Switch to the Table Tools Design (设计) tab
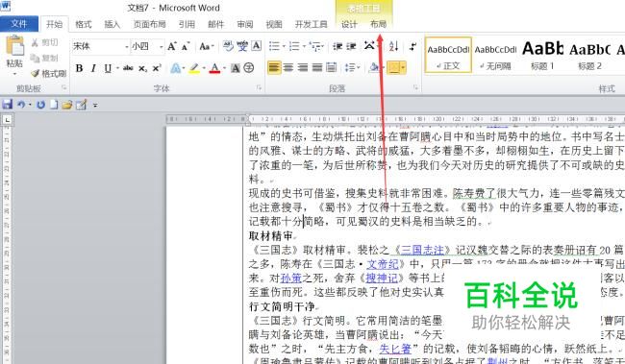This screenshot has height=364, width=625. tap(349, 24)
